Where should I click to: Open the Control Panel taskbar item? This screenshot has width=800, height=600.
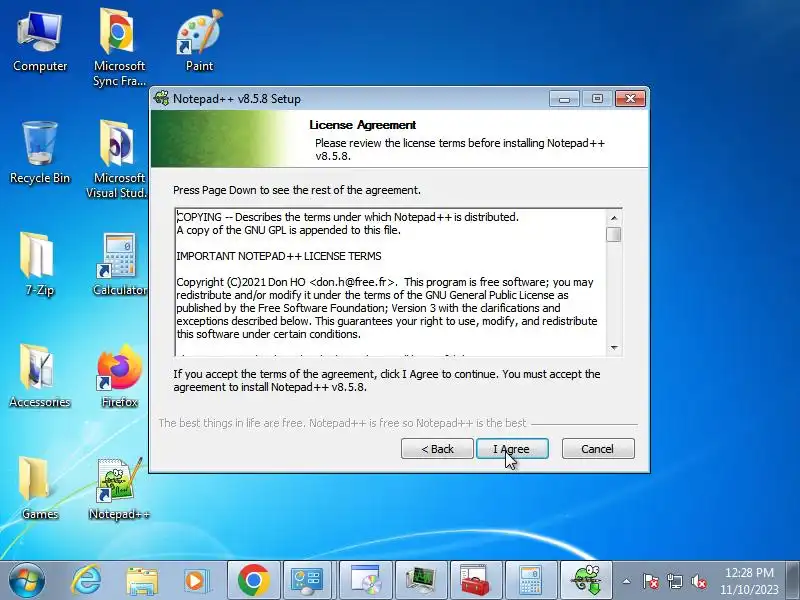click(308, 580)
